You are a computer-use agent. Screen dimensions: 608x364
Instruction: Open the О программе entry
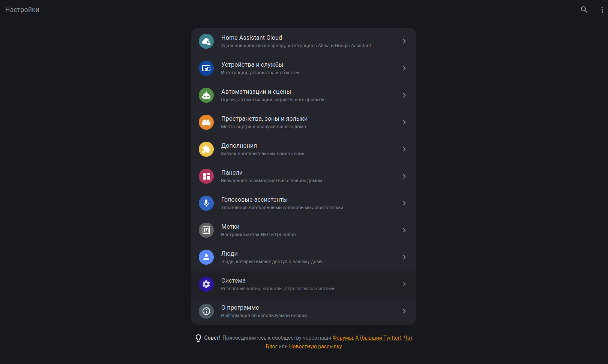[304, 311]
